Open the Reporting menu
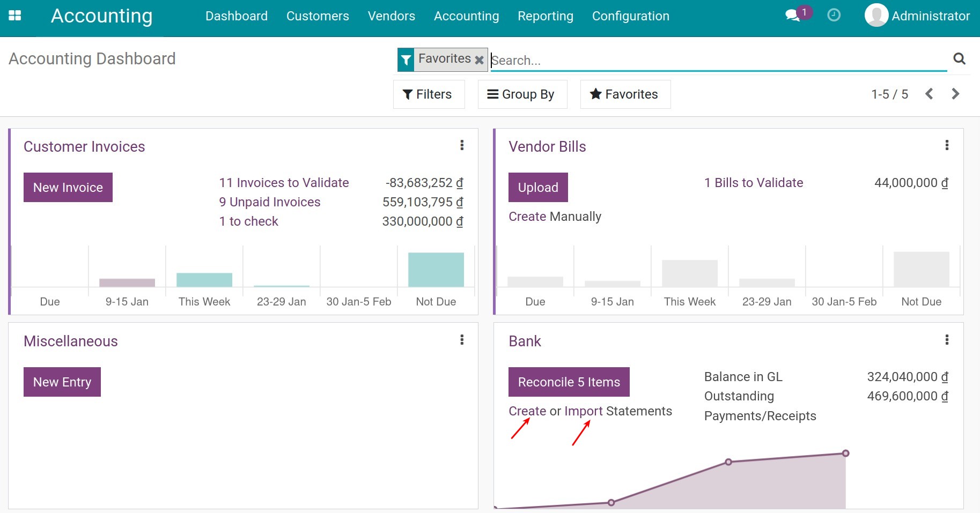980x513 pixels. 545,16
